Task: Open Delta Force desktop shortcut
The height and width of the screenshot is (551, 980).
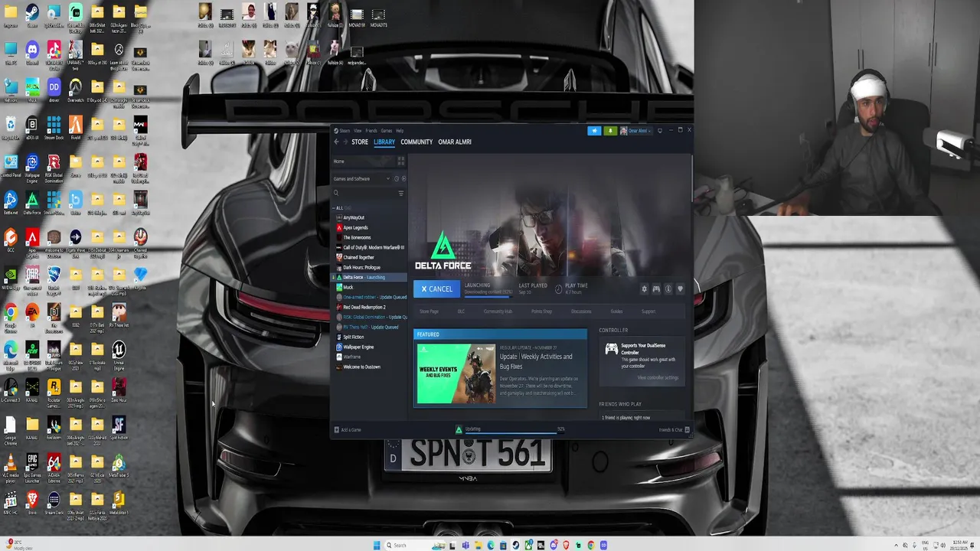Action: tap(32, 203)
